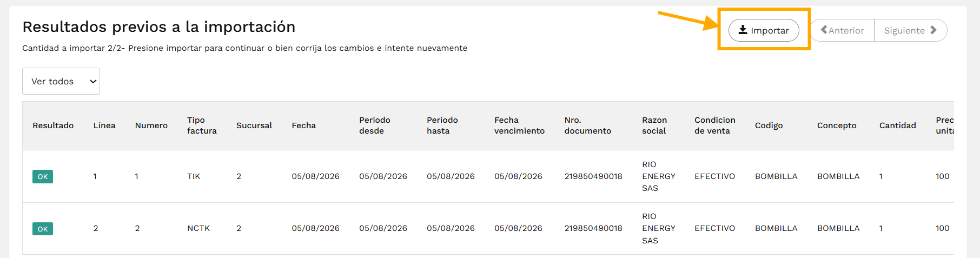This screenshot has width=980, height=258.
Task: Click the Tipo factura column header
Action: (x=202, y=125)
